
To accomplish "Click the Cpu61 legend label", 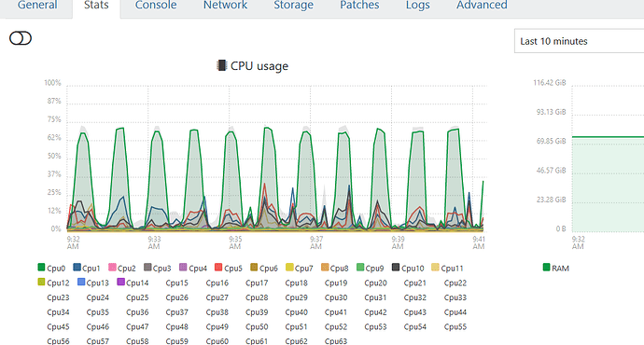I will point(257,341).
